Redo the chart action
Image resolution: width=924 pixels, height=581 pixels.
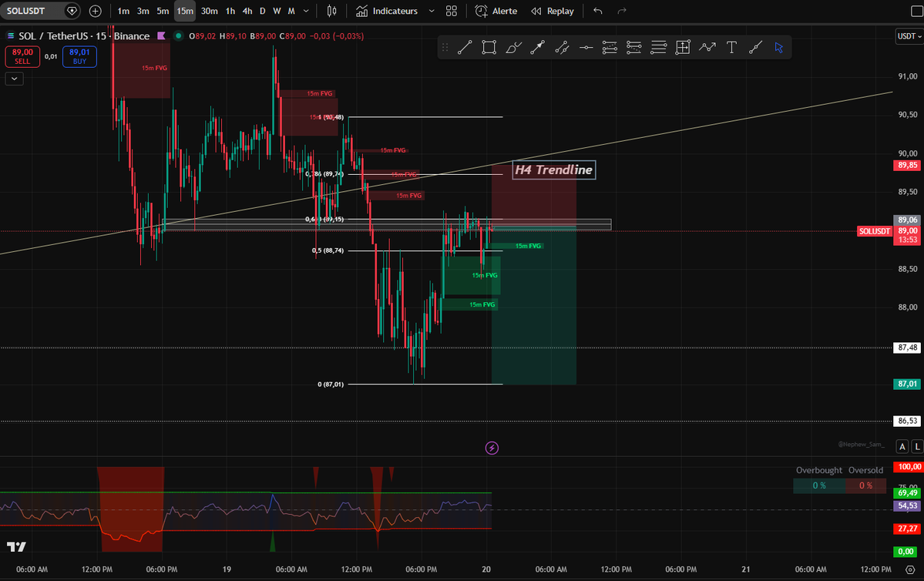click(622, 12)
